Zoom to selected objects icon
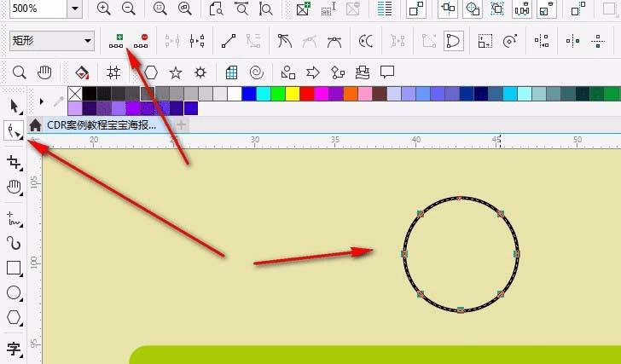The width and height of the screenshot is (621, 364). click(160, 9)
